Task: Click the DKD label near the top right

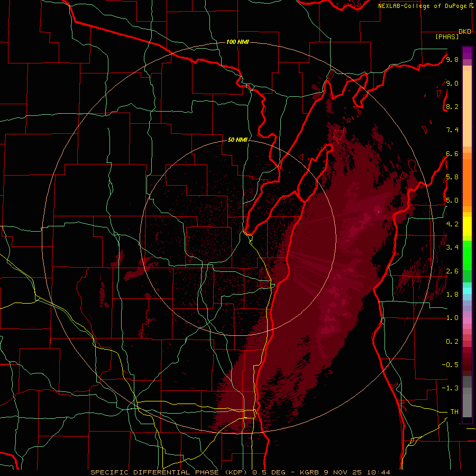Action: pos(465,32)
